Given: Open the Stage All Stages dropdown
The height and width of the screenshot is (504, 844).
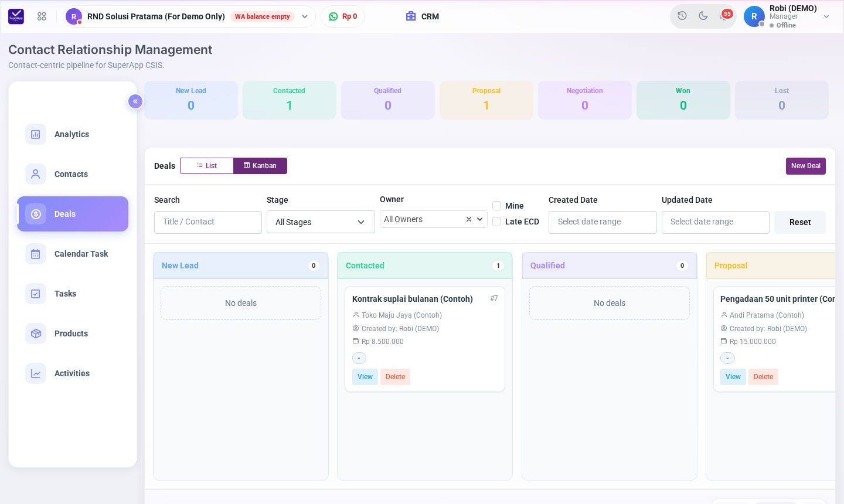Looking at the screenshot, I should point(321,222).
